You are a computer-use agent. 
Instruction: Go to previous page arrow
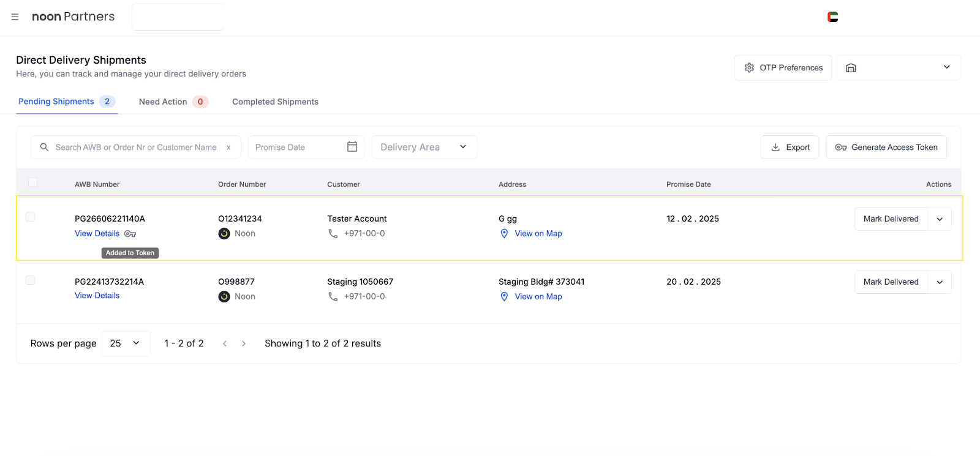(225, 344)
